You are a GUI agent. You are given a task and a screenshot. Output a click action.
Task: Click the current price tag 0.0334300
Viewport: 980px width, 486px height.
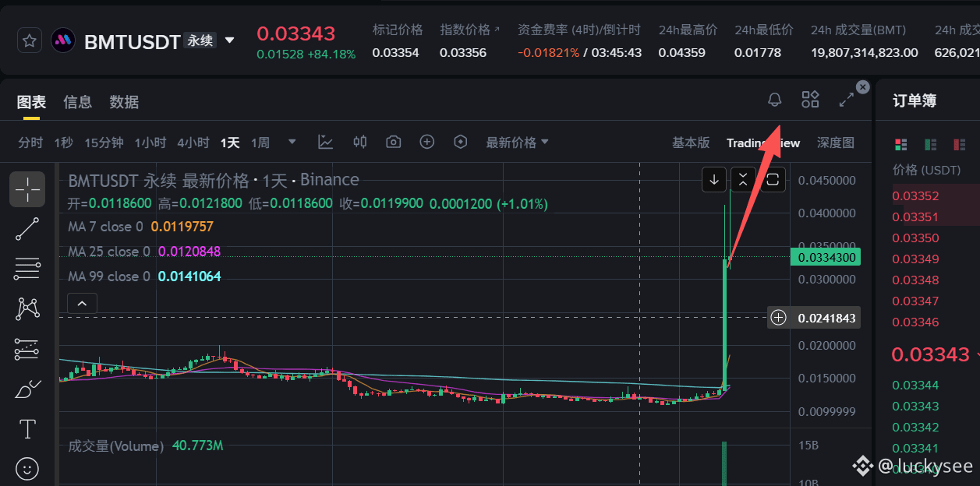click(x=825, y=257)
